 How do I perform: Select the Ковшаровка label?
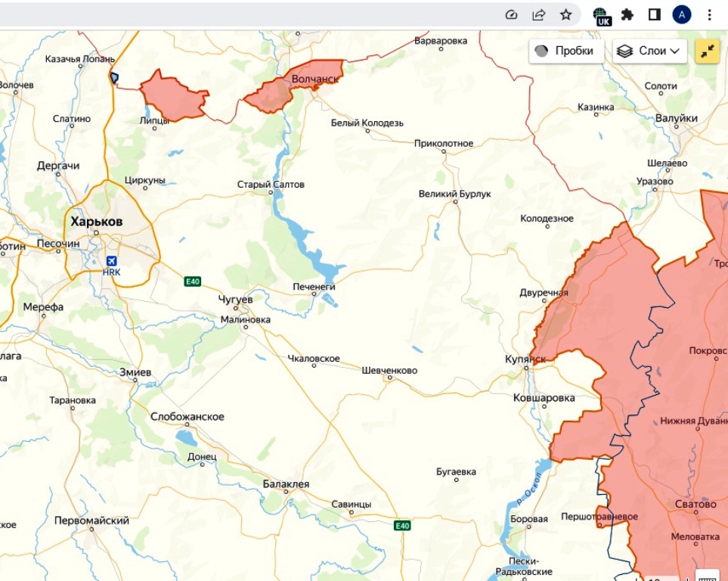coord(544,398)
